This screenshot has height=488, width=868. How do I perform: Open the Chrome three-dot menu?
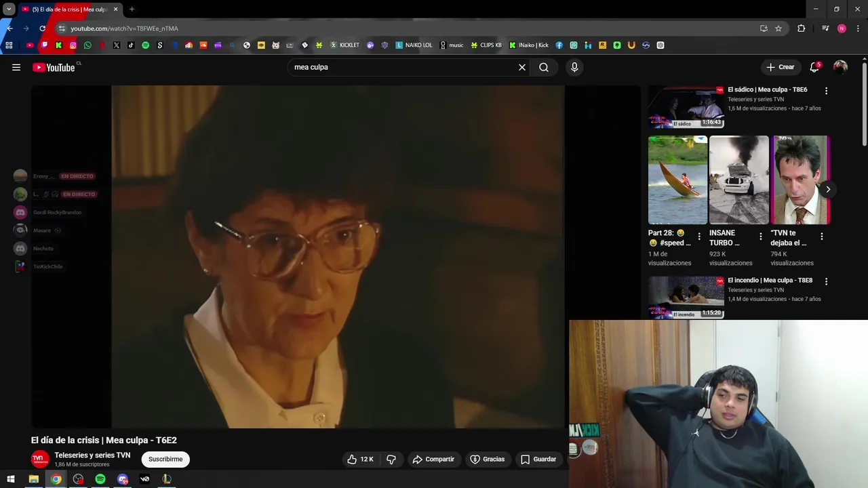[x=859, y=28]
